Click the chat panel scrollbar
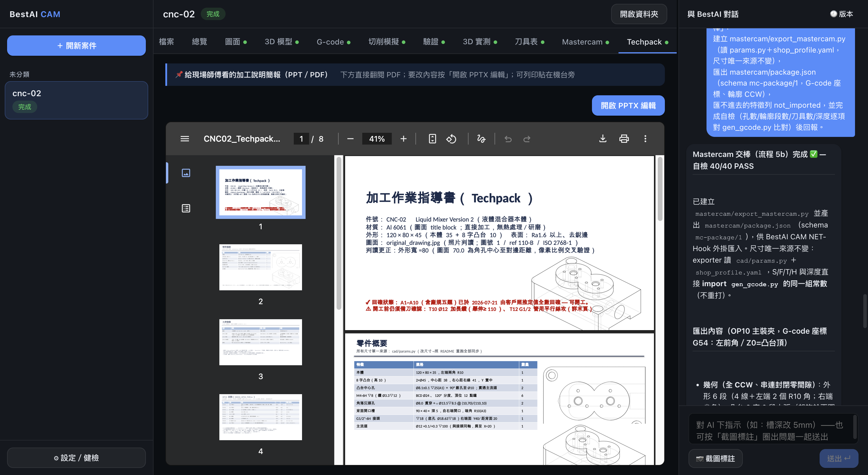The height and width of the screenshot is (475, 868). click(865, 311)
